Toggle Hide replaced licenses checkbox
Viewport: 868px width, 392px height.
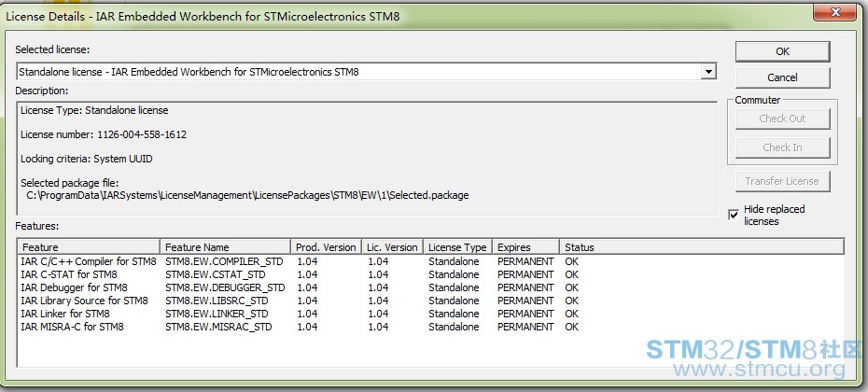(734, 215)
